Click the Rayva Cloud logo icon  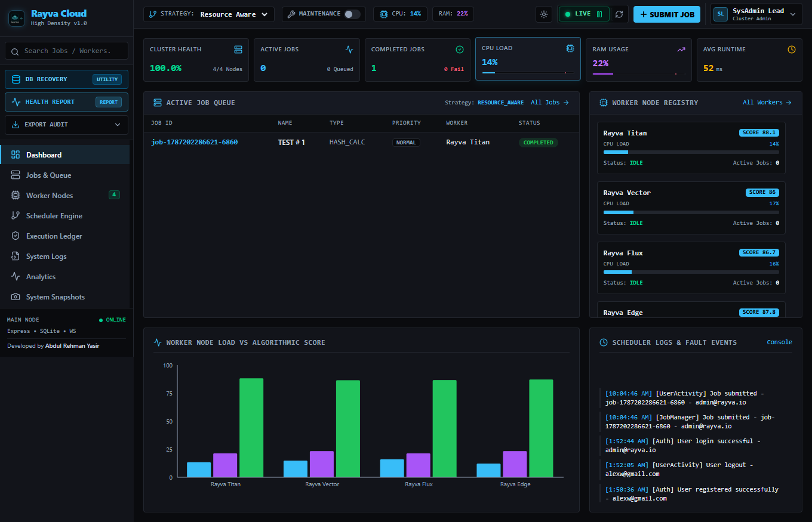pyautogui.click(x=17, y=18)
